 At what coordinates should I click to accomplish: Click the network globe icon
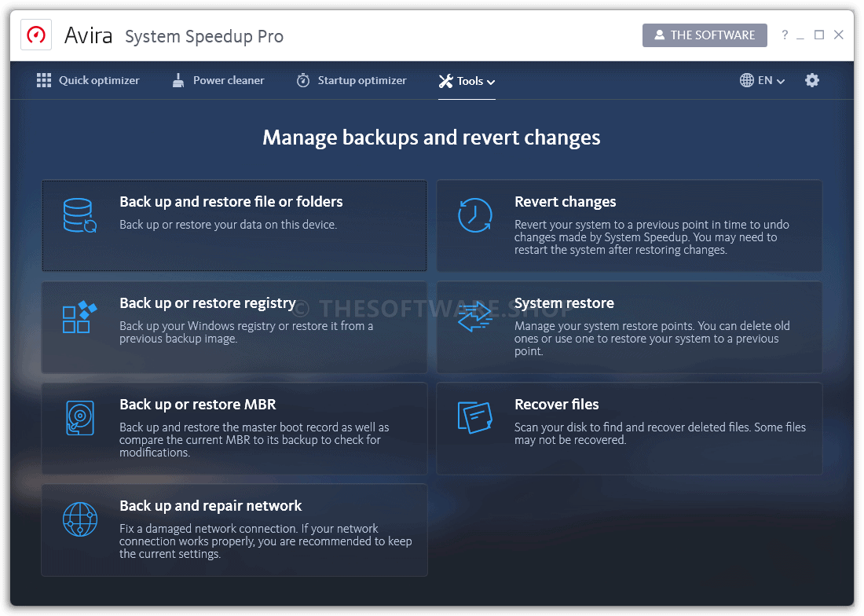coord(80,519)
